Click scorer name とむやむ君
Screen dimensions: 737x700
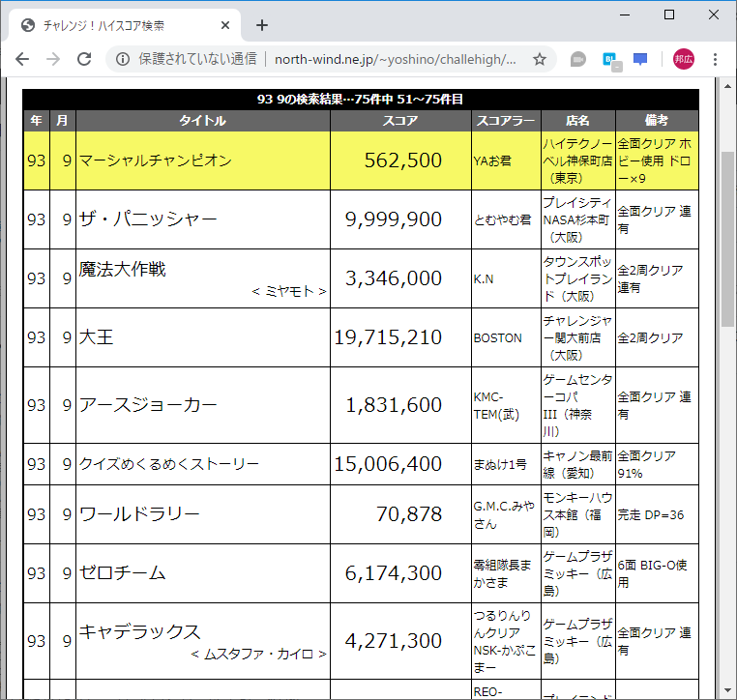(502, 219)
